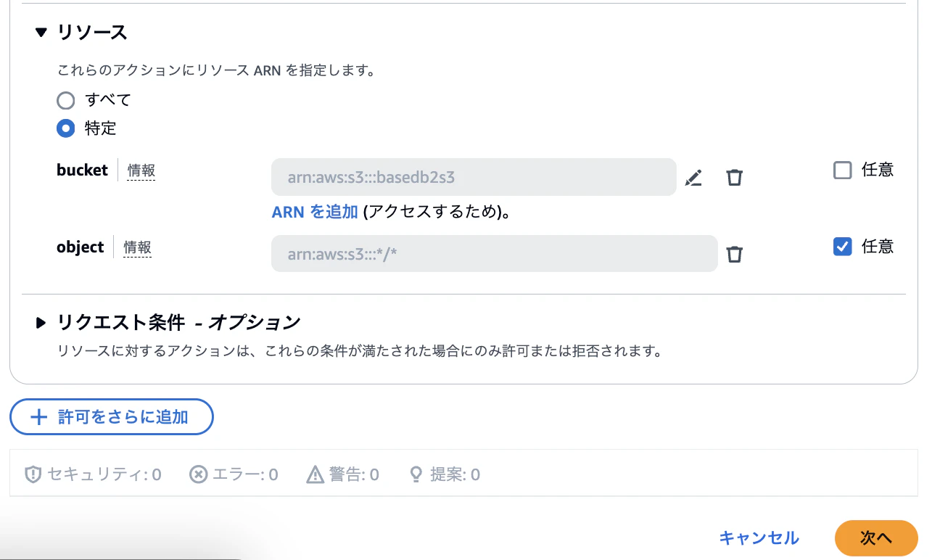The image size is (940, 560).
Task: Click the bucket resource label
Action: pos(82,170)
